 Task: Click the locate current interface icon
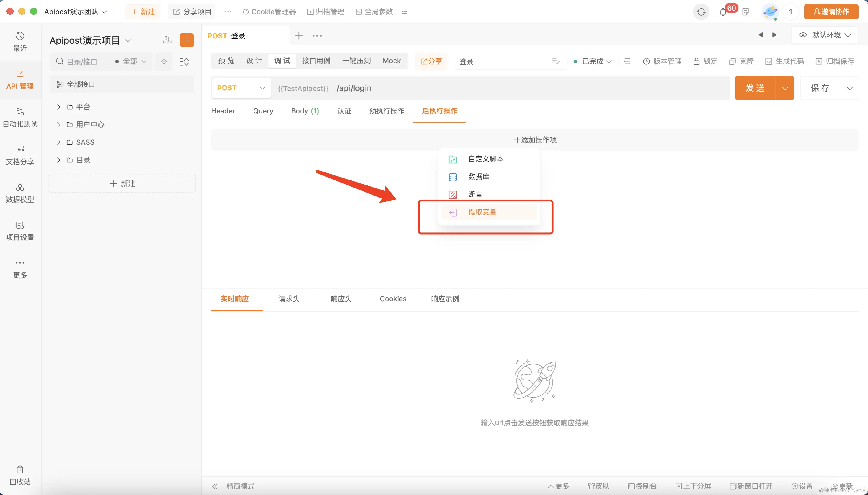(x=164, y=61)
